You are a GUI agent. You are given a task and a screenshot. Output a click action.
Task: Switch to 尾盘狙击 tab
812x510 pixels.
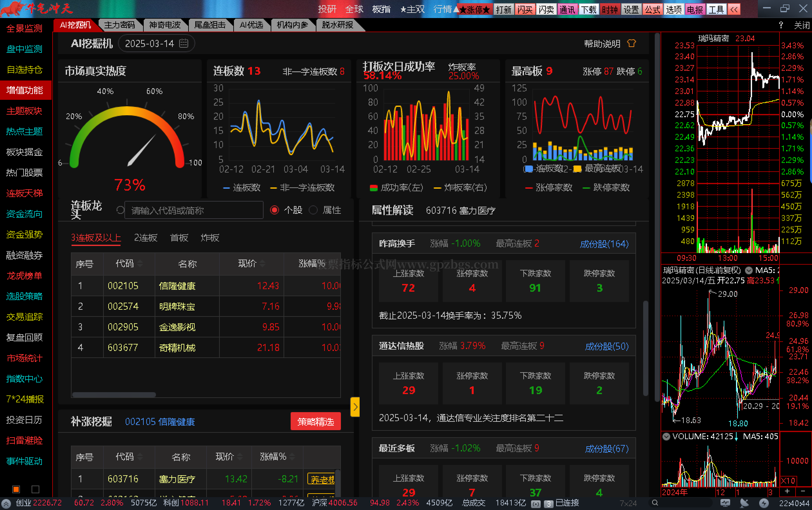point(210,25)
